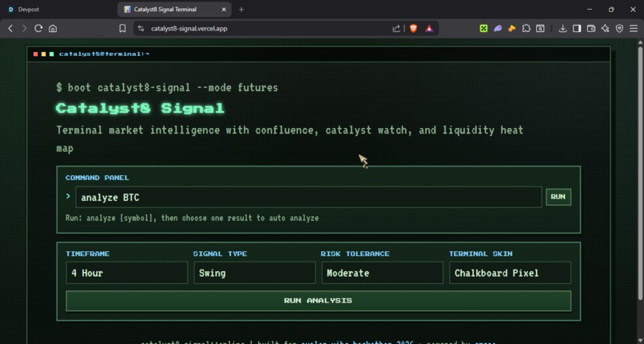Open the Downloads icon
The height and width of the screenshot is (344, 644).
click(563, 28)
